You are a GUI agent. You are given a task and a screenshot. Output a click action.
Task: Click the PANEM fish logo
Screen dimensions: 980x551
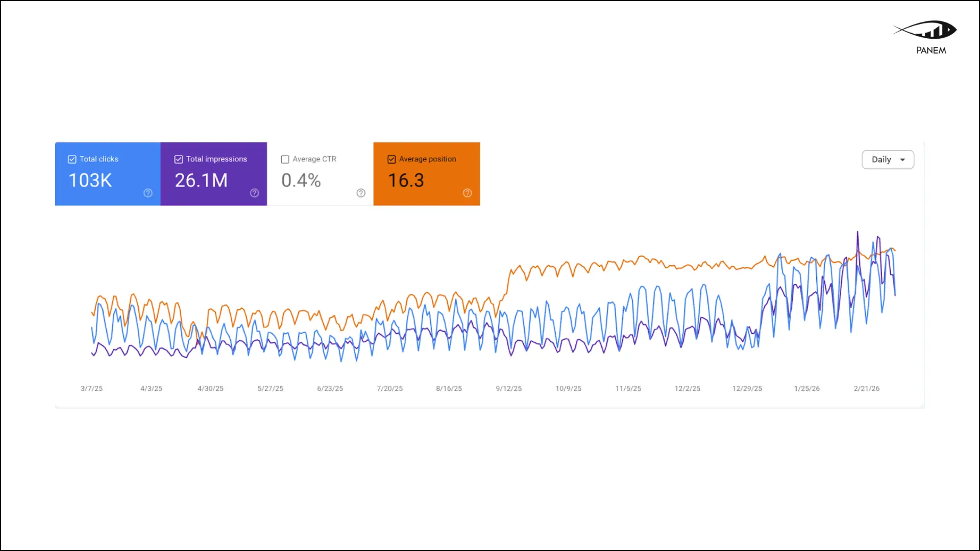tap(925, 30)
